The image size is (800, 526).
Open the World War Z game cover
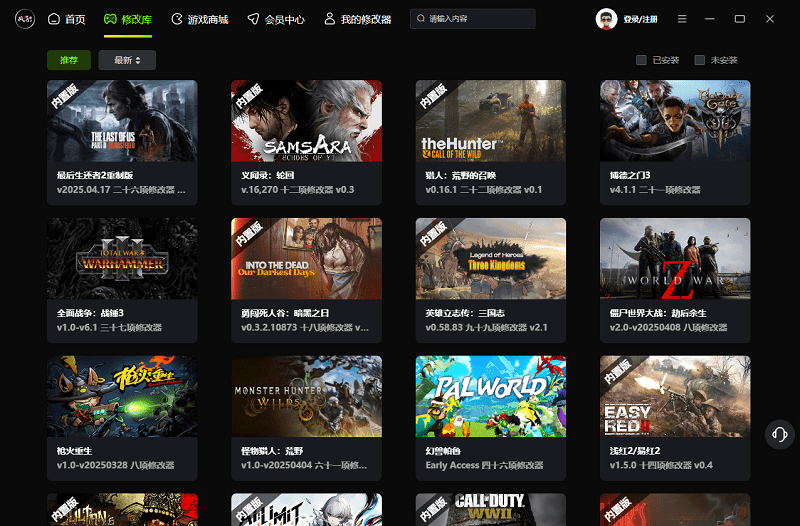pyautogui.click(x=675, y=259)
